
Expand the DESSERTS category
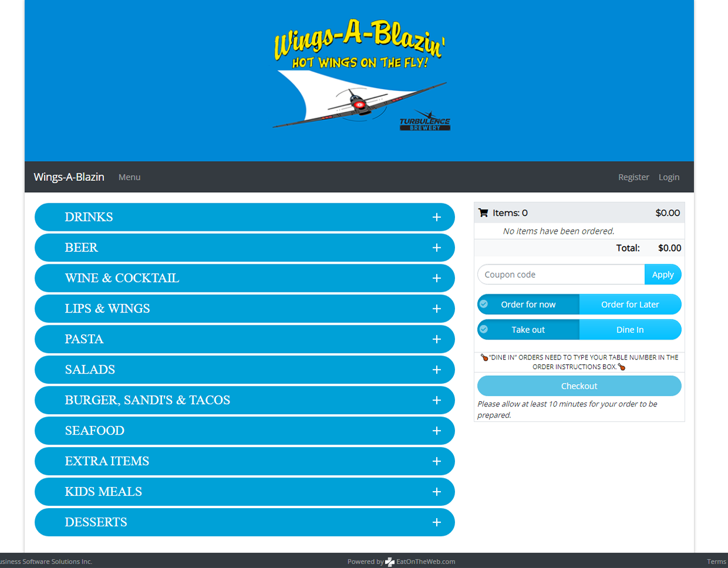coord(245,523)
